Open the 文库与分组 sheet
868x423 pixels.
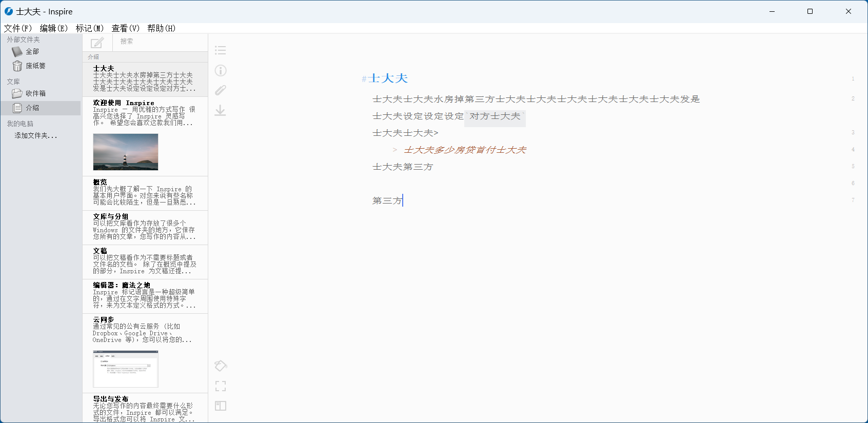(145, 227)
